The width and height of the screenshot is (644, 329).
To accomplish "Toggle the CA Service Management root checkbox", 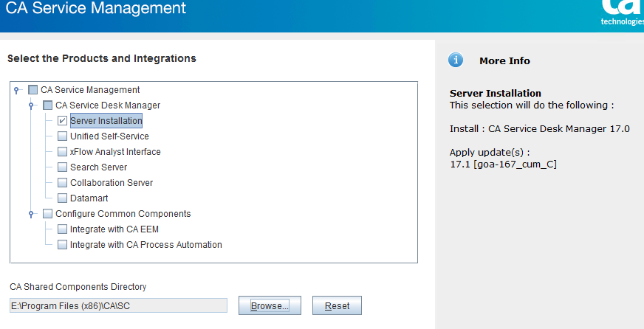I will pos(32,90).
